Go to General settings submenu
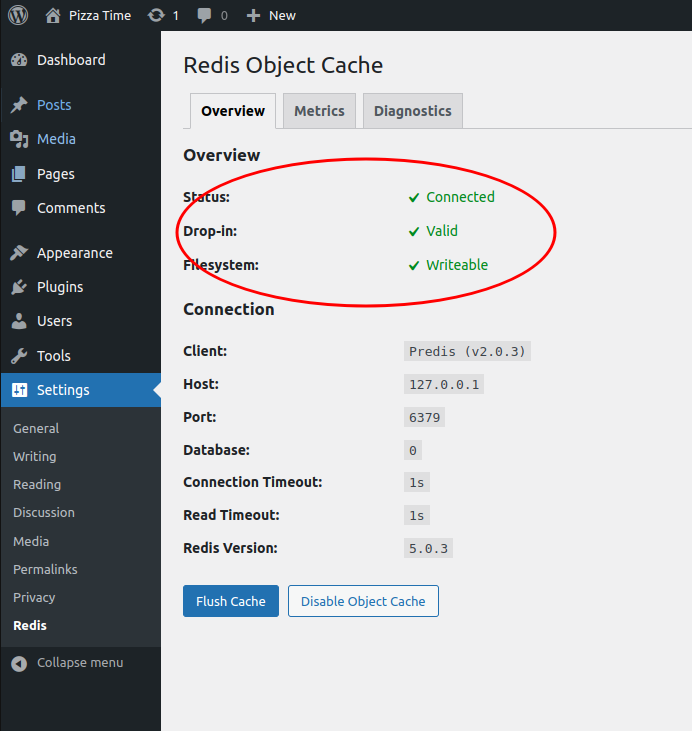Viewport: 692px width, 731px height. tap(36, 428)
